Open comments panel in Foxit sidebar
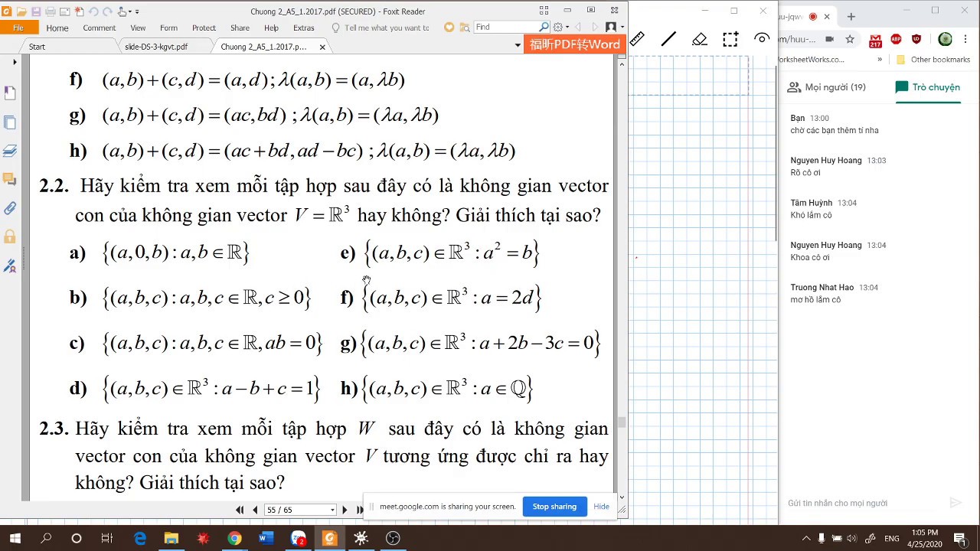Viewport: 980px width, 551px height. click(10, 179)
